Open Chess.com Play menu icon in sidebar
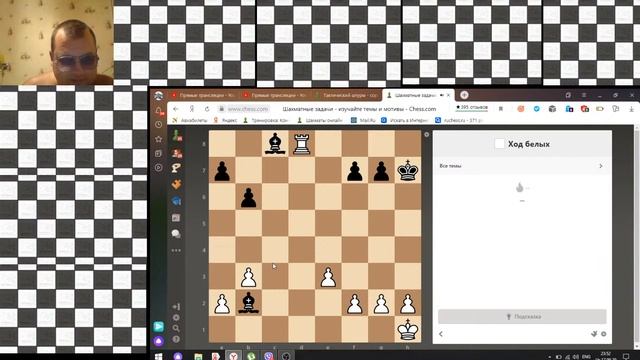The image size is (640, 360). [x=177, y=136]
